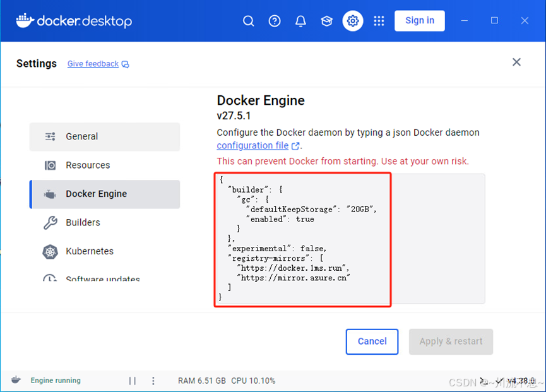Click the Settings gear icon in header

pyautogui.click(x=353, y=21)
